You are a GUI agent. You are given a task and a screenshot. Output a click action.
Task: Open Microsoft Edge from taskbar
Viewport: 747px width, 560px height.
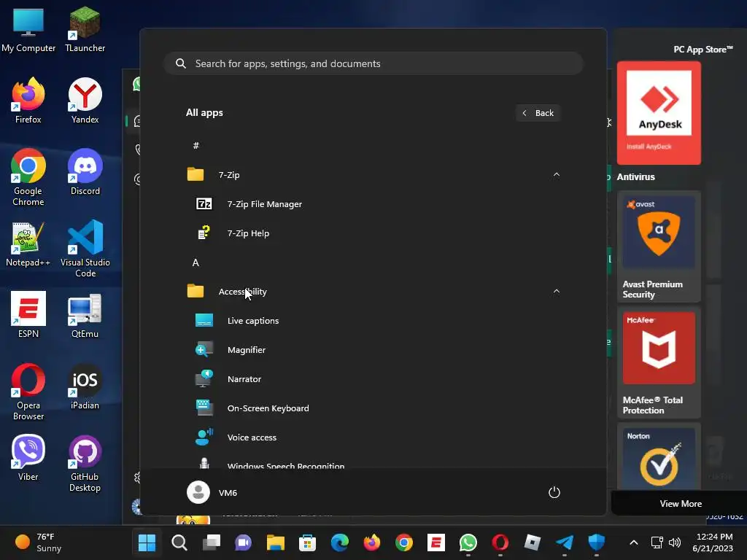340,542
